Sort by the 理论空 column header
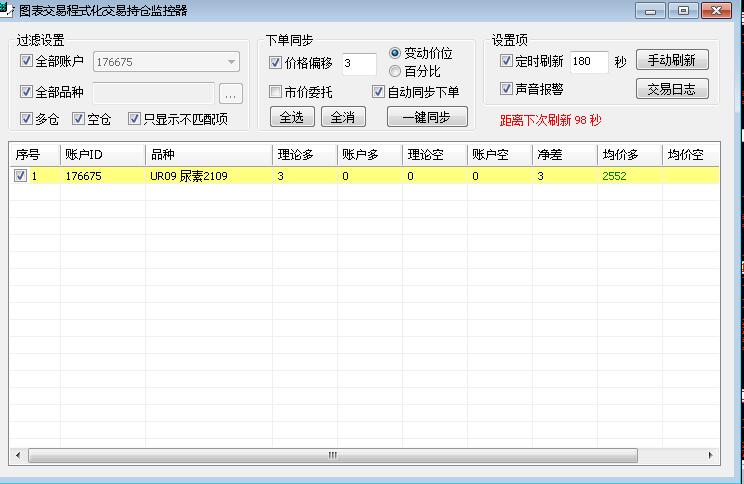Screen dimensions: 744x484 coord(435,155)
